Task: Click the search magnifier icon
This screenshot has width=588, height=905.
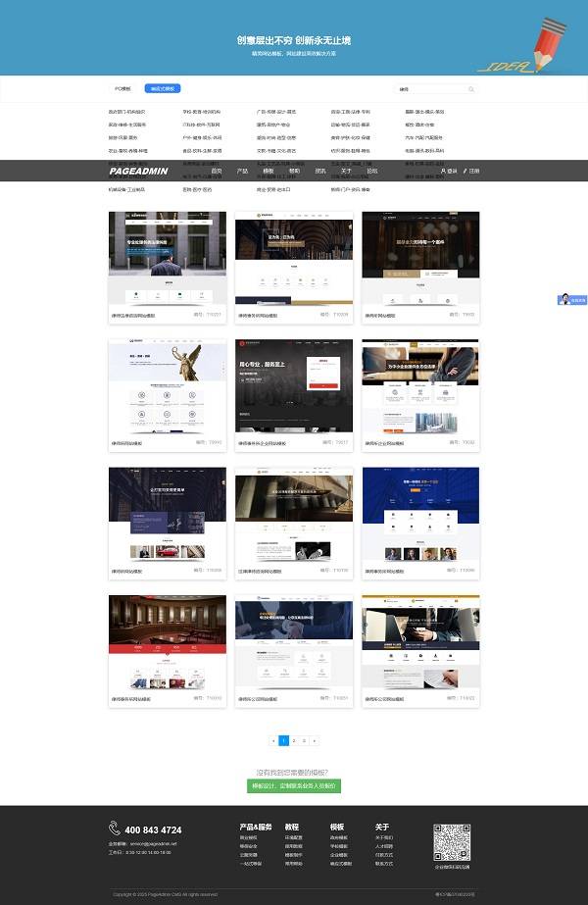Action: point(471,89)
